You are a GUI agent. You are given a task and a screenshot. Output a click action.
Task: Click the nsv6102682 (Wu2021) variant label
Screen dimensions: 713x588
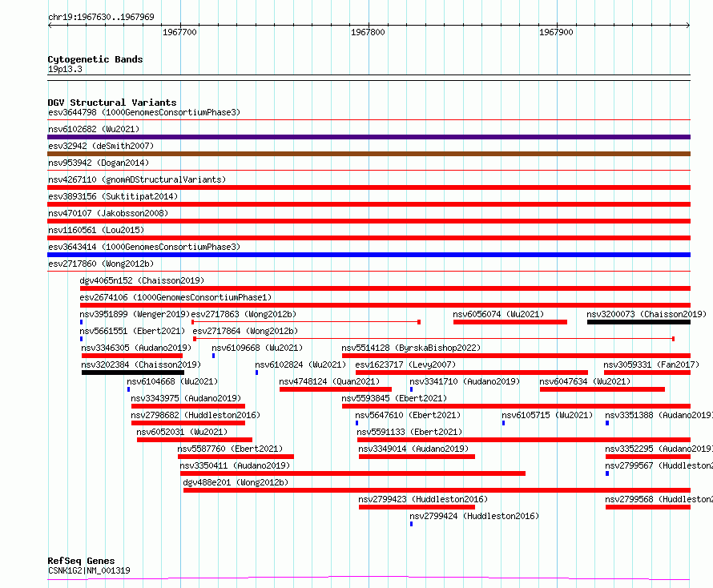coord(94,129)
